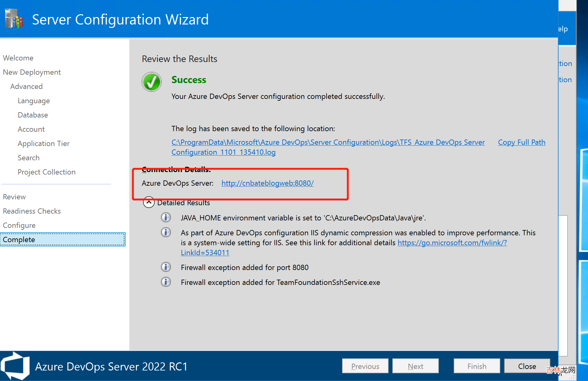Screen dimensions: 588x381
Task: Click the Previous button
Action: (365, 366)
